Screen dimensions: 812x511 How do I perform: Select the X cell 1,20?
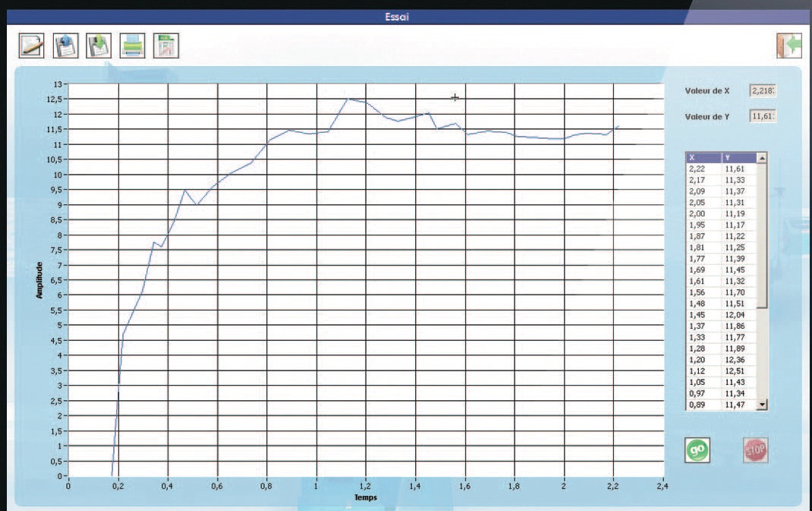coord(703,360)
